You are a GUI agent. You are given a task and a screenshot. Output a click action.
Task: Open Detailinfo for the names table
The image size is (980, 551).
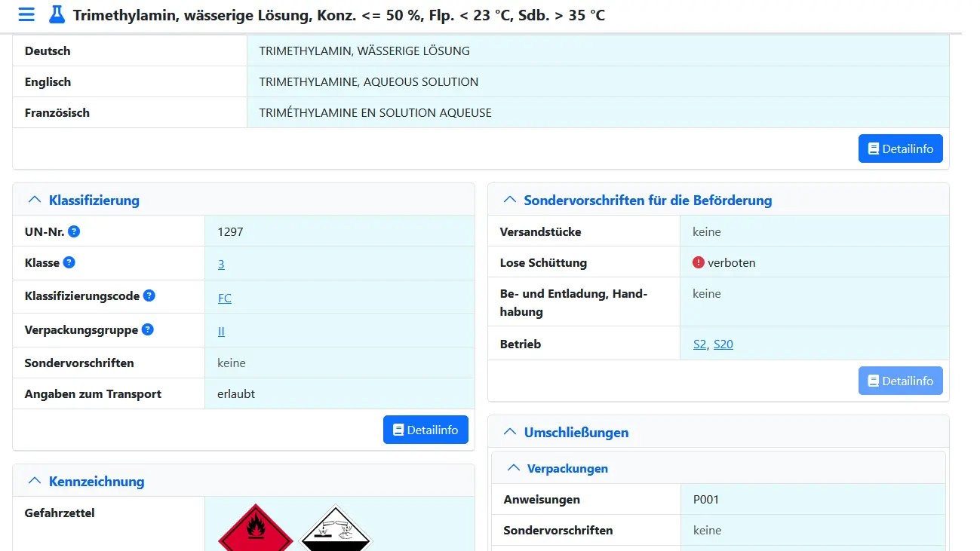click(x=900, y=148)
